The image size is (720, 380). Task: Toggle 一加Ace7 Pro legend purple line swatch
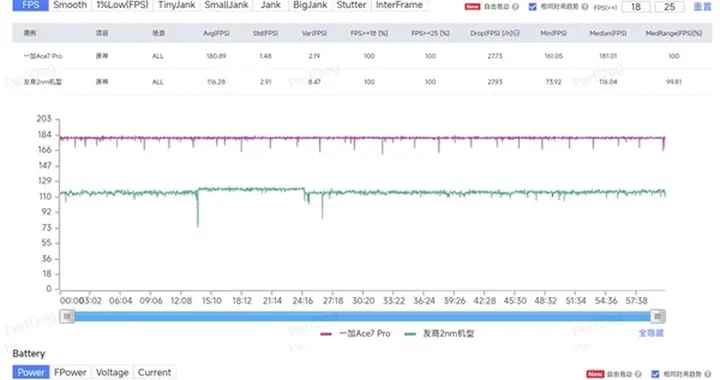(326, 334)
